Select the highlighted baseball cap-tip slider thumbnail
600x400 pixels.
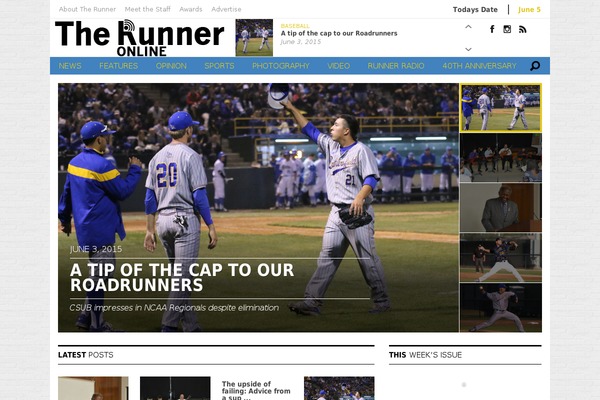coord(501,108)
